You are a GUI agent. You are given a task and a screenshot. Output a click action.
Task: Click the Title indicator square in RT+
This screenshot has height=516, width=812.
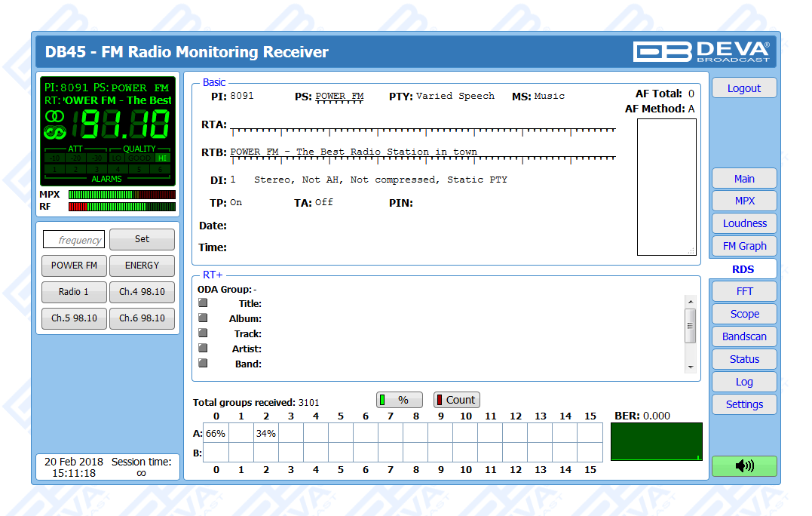pos(203,303)
